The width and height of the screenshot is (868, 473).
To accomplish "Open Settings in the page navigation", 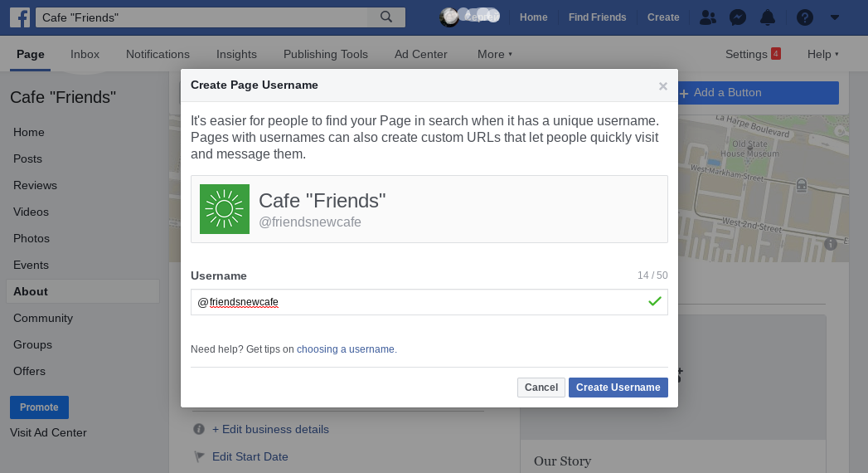I will [x=746, y=54].
